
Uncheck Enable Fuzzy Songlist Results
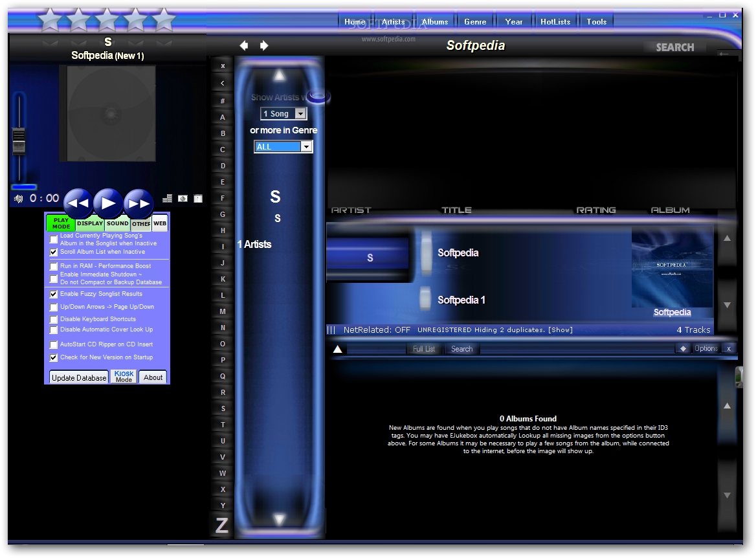coord(53,294)
